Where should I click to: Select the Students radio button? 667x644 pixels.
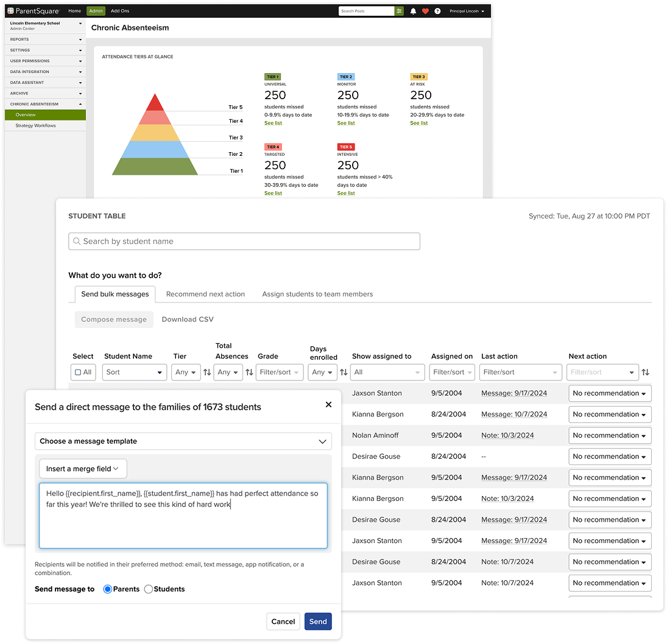click(x=148, y=589)
